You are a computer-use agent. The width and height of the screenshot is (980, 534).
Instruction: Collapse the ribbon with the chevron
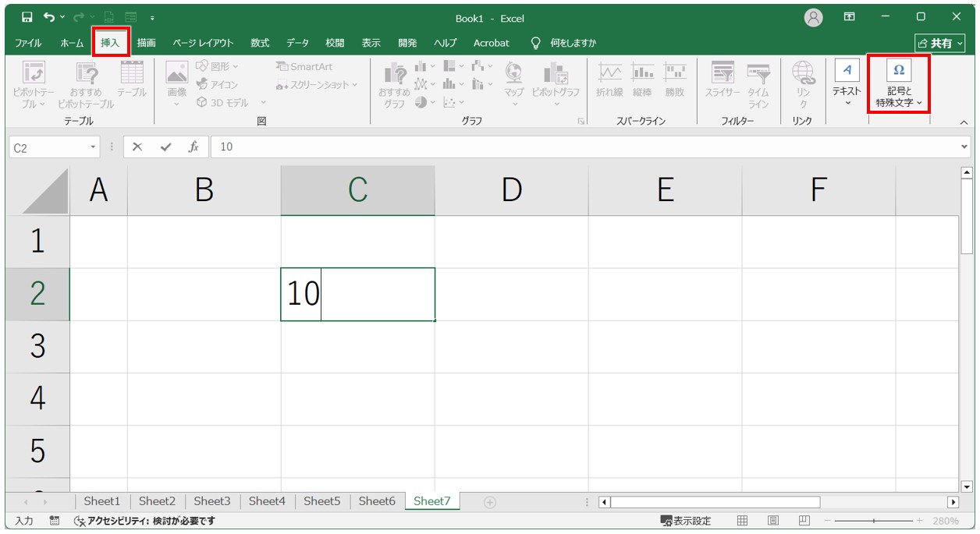tap(963, 122)
